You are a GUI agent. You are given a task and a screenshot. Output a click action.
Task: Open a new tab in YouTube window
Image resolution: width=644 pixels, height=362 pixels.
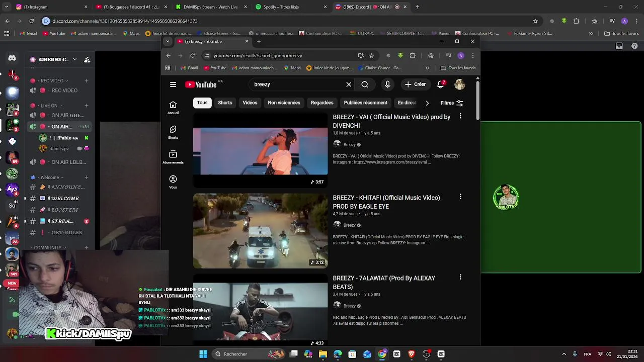[x=259, y=41]
